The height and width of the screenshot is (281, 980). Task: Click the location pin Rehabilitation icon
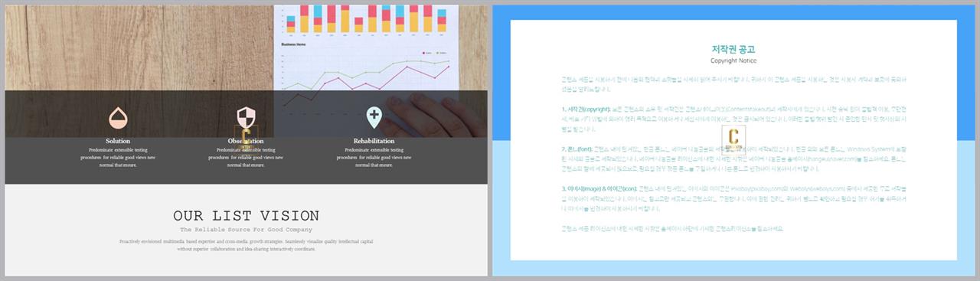point(374,118)
